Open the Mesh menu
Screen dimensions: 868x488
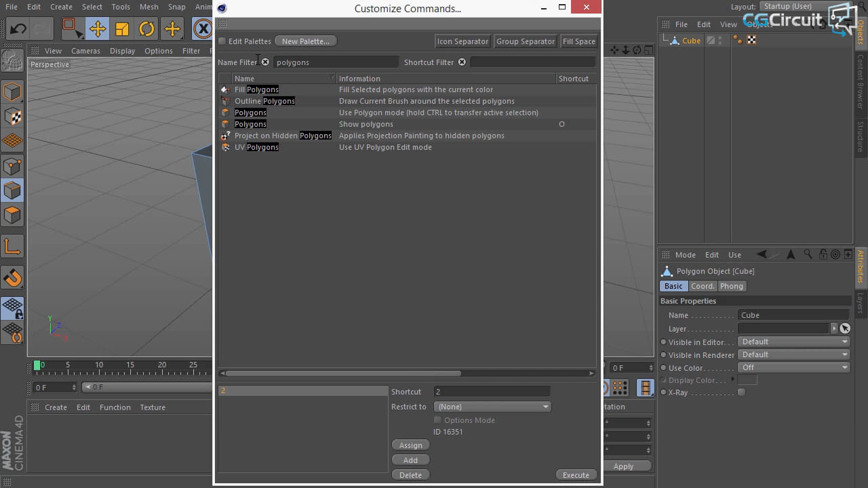[149, 7]
